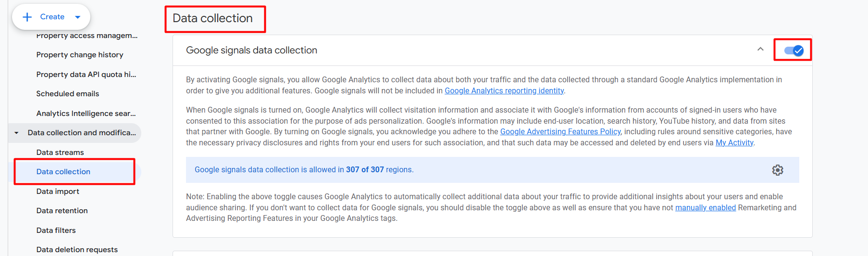The image size is (868, 256).
Task: Open Property data API quota history
Action: (x=86, y=75)
